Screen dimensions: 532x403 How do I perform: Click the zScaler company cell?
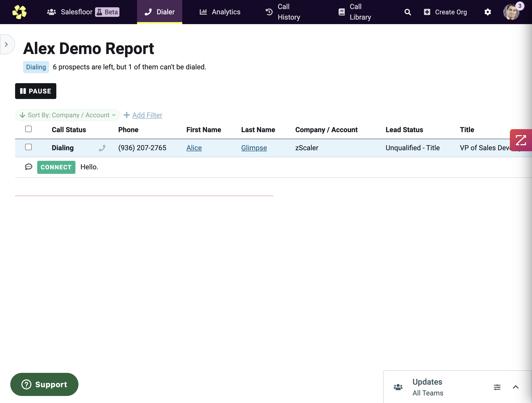(307, 148)
